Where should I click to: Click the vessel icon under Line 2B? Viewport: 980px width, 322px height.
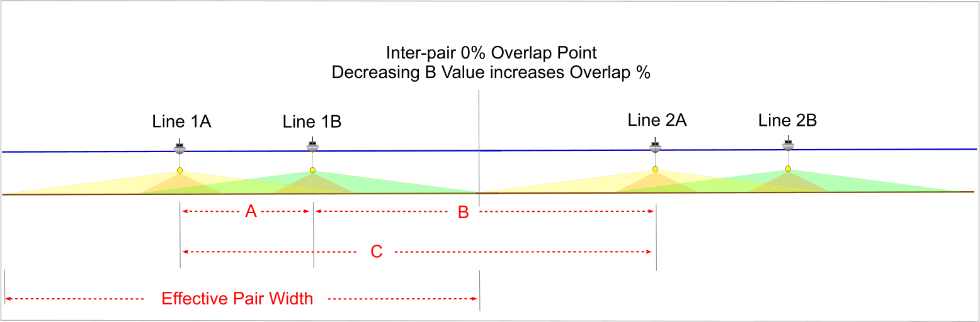787,145
